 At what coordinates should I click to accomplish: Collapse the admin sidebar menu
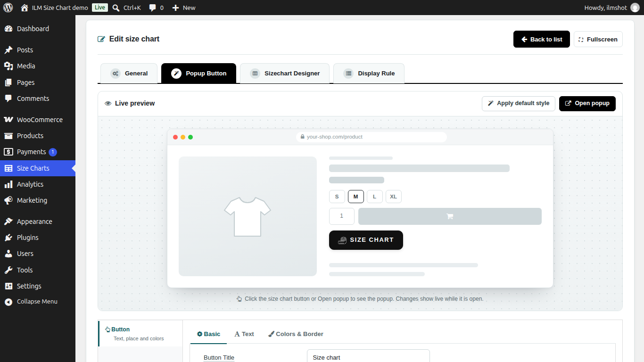coord(38,302)
